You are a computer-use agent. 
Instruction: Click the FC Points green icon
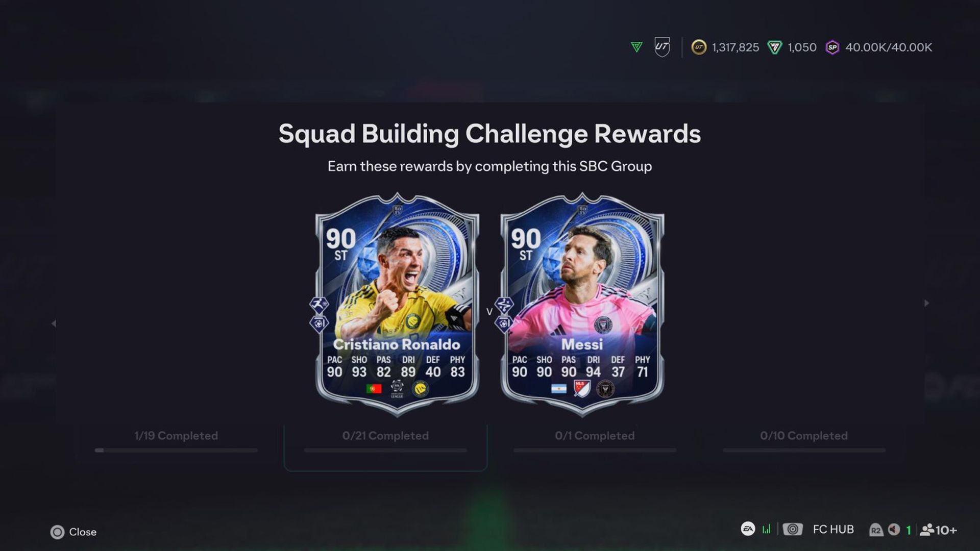775,47
